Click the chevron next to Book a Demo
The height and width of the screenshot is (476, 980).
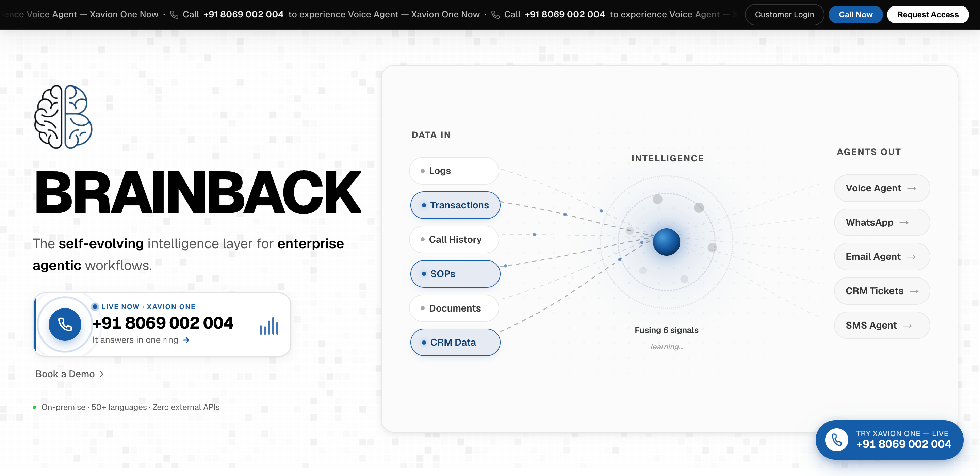point(102,374)
